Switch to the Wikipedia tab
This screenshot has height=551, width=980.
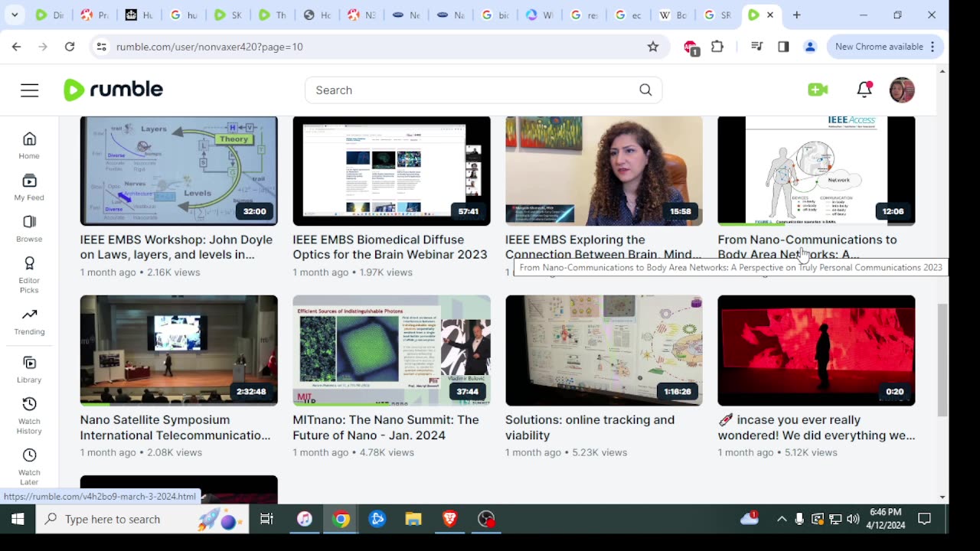(671, 15)
